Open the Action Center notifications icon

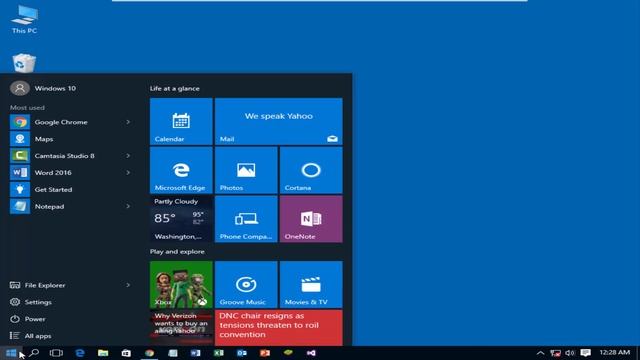(586, 353)
